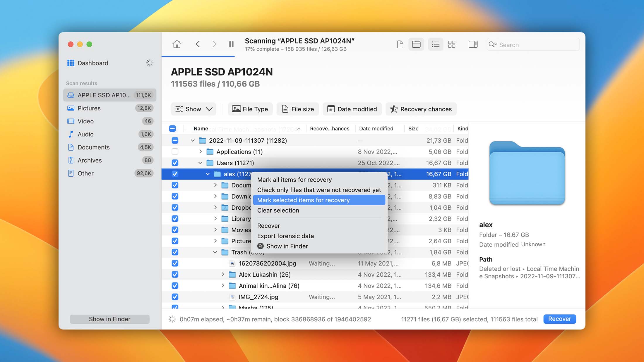Switch to file view icon
Image resolution: width=644 pixels, height=362 pixels.
(400, 44)
